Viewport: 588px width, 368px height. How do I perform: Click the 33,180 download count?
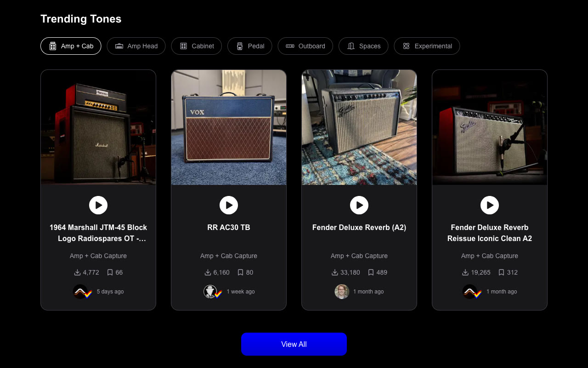point(350,272)
